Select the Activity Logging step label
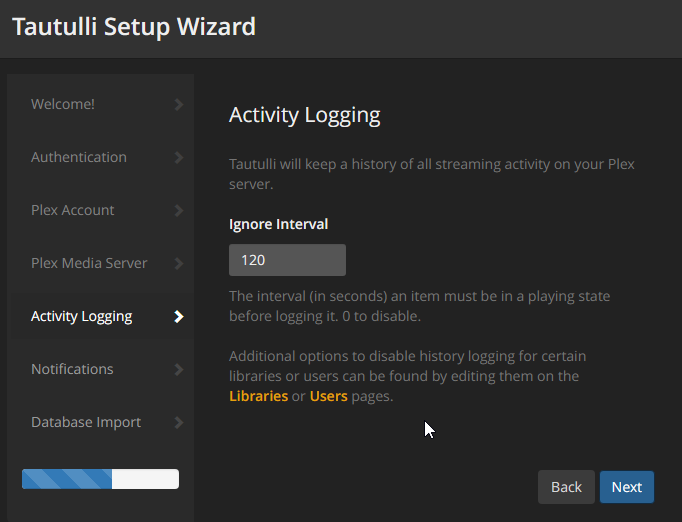 coord(81,316)
